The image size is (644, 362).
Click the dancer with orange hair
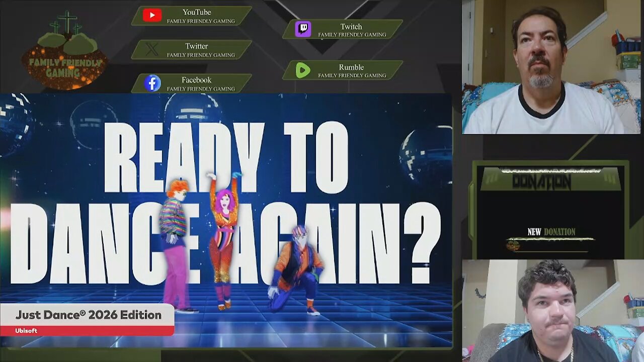176,245
